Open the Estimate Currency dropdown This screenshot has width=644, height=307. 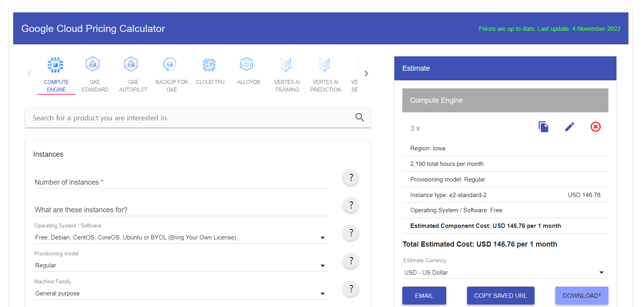point(505,273)
